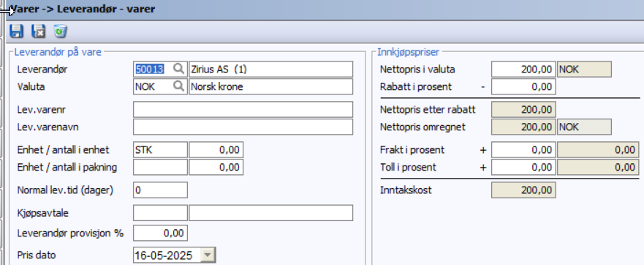Viewport: 644px width, 265px height.
Task: Expand the Pris dato date dropdown
Action: pos(208,255)
